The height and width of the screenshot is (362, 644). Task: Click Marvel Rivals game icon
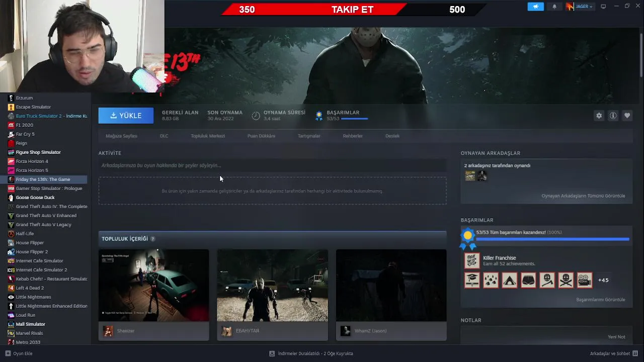click(x=11, y=333)
